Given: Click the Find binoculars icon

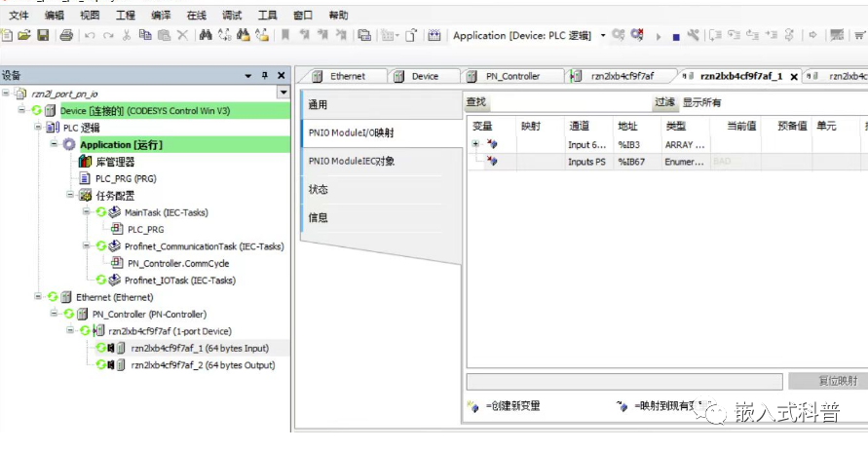Looking at the screenshot, I should (206, 35).
